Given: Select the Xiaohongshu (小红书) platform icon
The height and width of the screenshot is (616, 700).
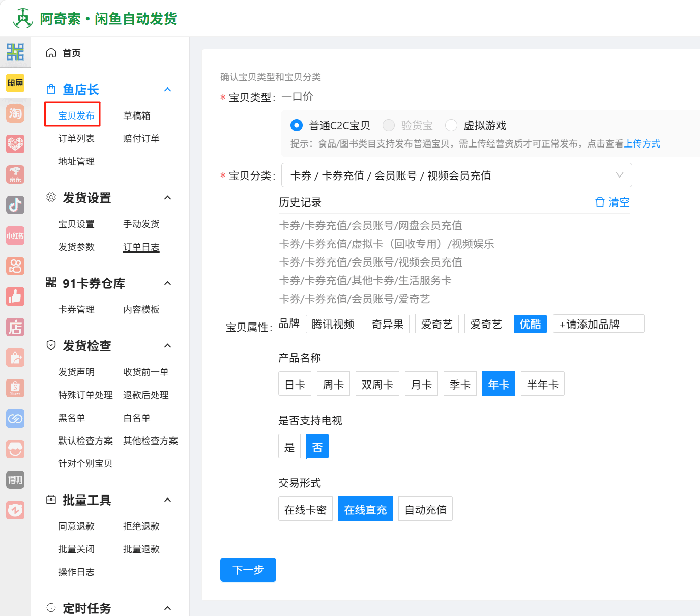Looking at the screenshot, I should pos(15,236).
